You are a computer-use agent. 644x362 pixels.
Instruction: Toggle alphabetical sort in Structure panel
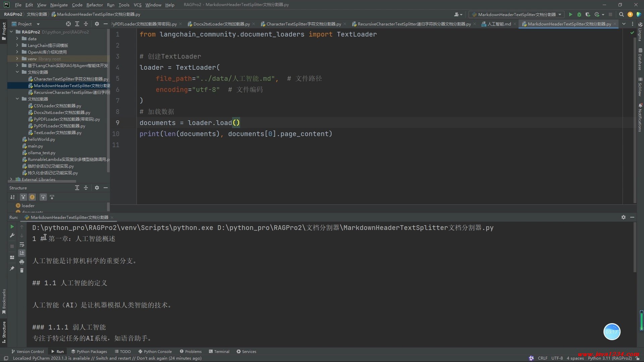(x=12, y=197)
